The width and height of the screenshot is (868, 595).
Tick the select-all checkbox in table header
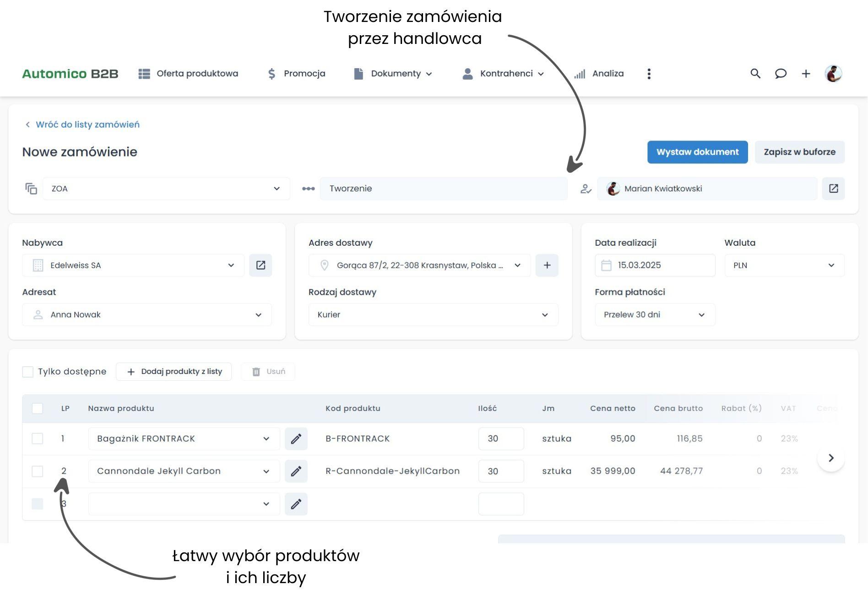pos(38,409)
